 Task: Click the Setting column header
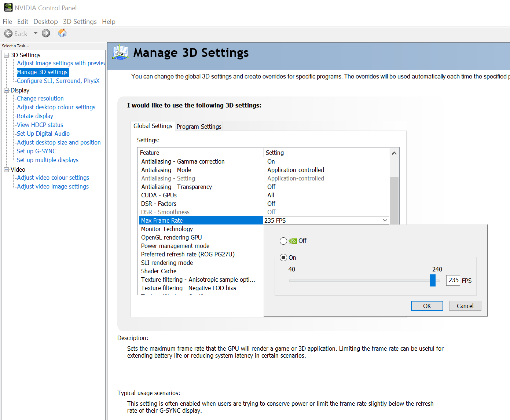click(x=326, y=153)
